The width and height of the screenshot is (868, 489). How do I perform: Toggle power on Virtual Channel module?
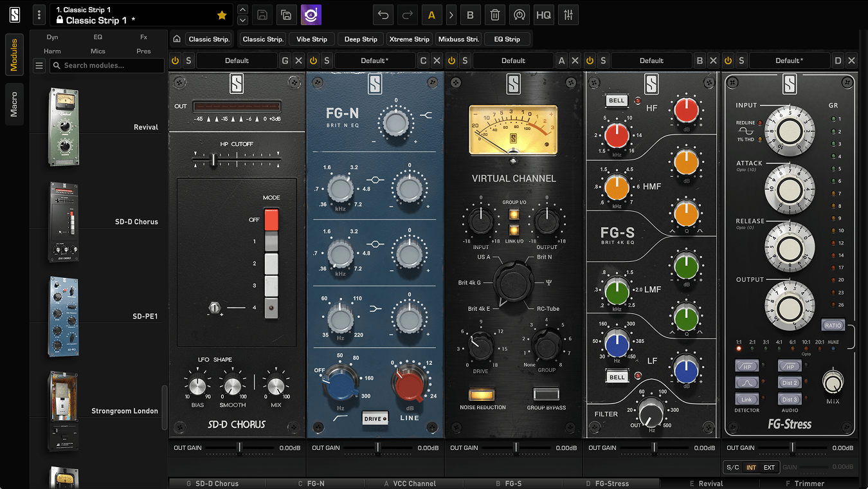point(452,60)
